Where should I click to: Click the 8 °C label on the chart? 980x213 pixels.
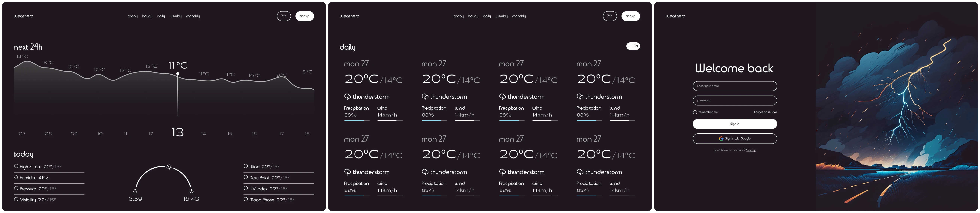(x=307, y=72)
